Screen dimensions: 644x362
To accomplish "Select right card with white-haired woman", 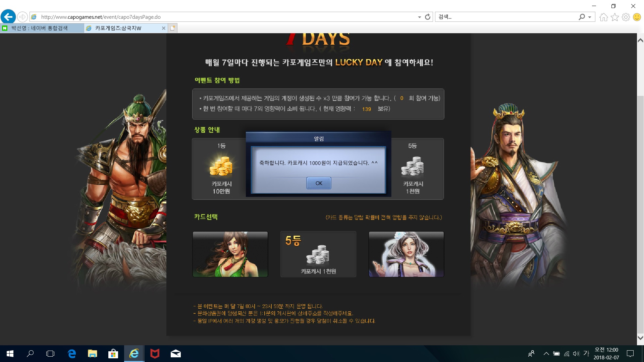I will pyautogui.click(x=406, y=254).
